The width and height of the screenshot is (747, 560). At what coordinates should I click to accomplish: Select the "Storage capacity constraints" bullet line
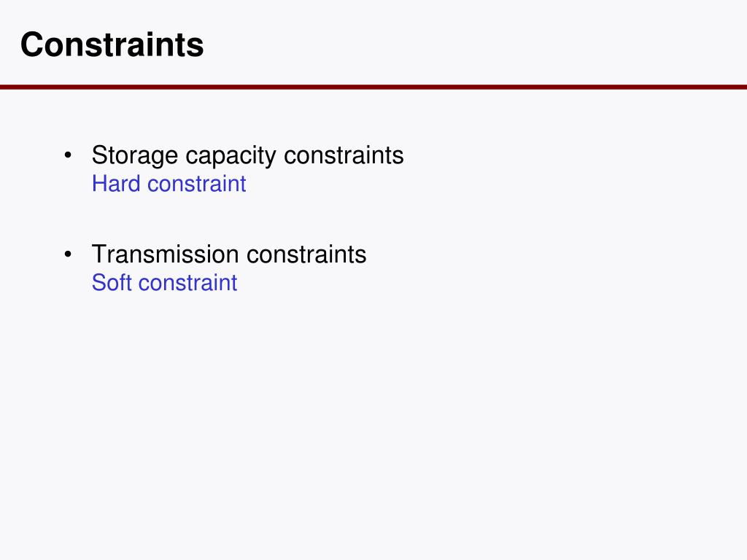tap(248, 156)
